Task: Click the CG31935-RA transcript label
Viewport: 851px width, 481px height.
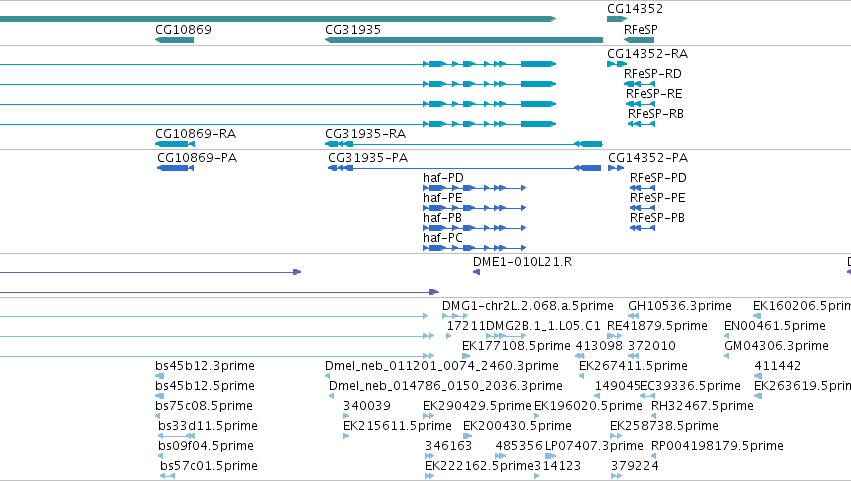Action: 365,134
